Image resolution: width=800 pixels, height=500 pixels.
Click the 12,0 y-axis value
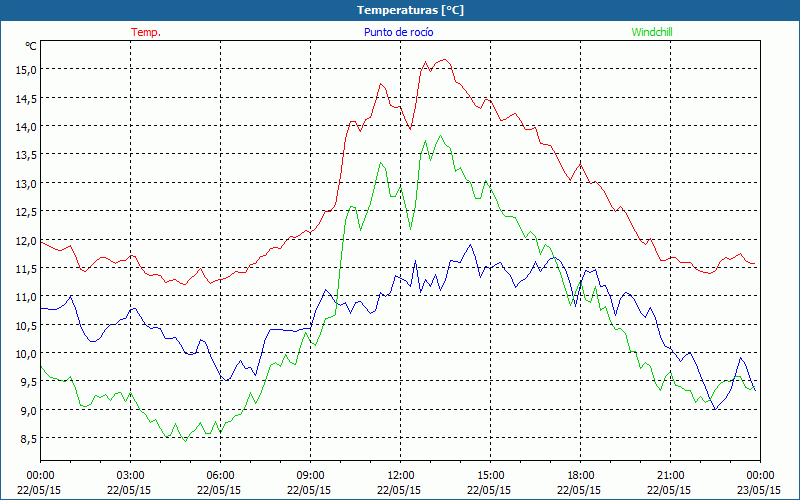click(x=26, y=240)
